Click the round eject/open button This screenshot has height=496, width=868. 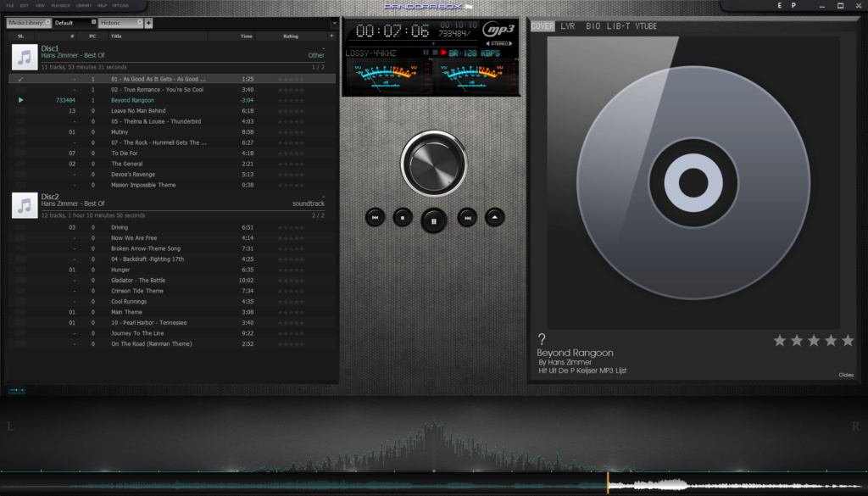(495, 217)
